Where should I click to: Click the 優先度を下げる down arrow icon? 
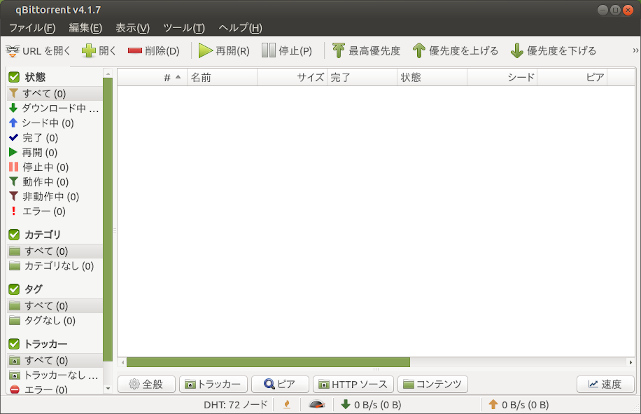tap(516, 51)
